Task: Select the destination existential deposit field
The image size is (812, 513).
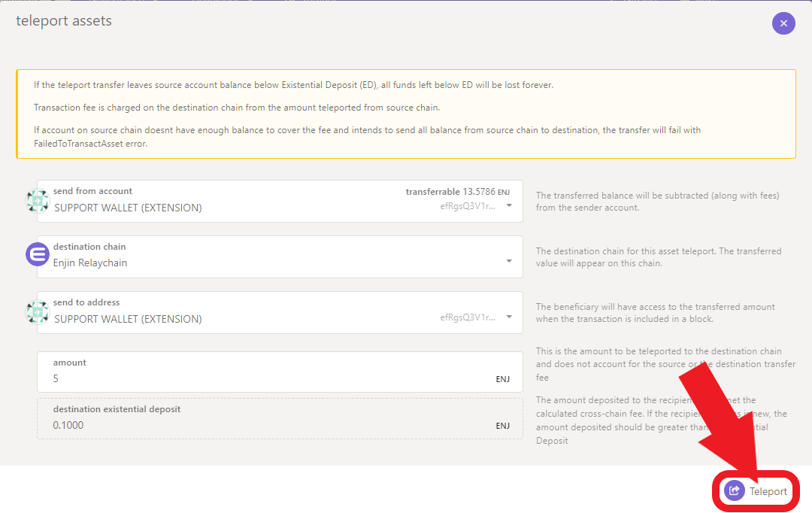Action: click(x=263, y=425)
